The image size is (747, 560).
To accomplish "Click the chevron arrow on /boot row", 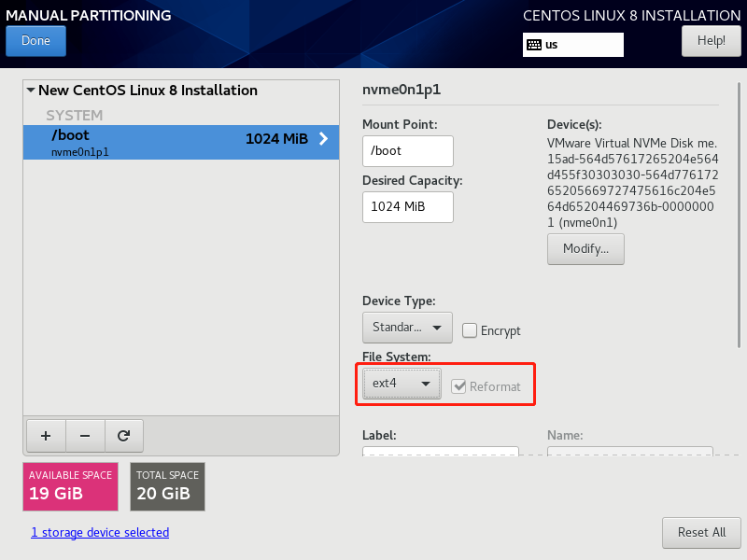I will pos(323,138).
